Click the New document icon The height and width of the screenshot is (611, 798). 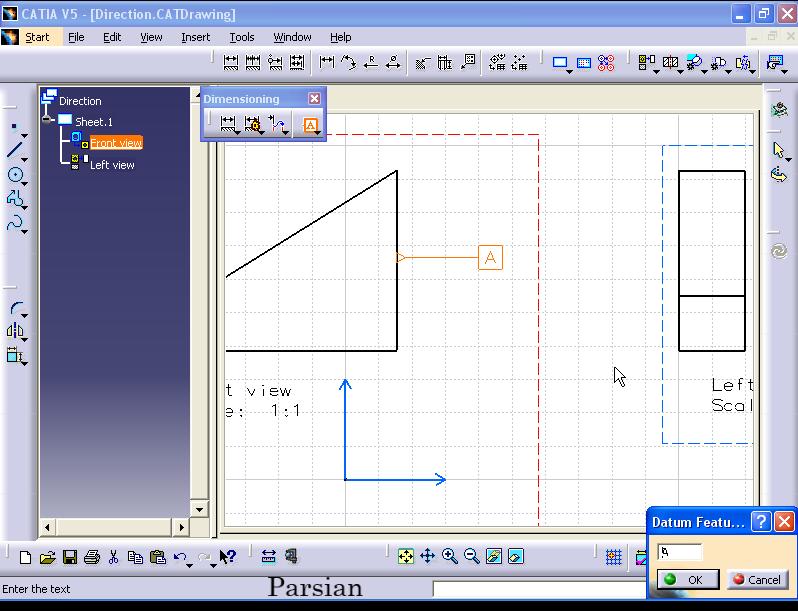click(25, 558)
